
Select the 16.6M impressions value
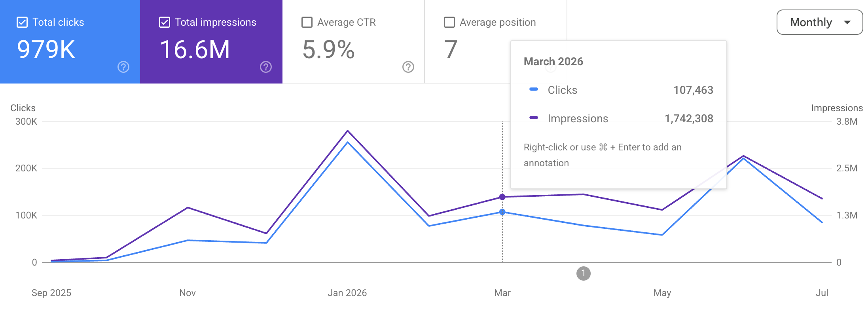(x=195, y=49)
